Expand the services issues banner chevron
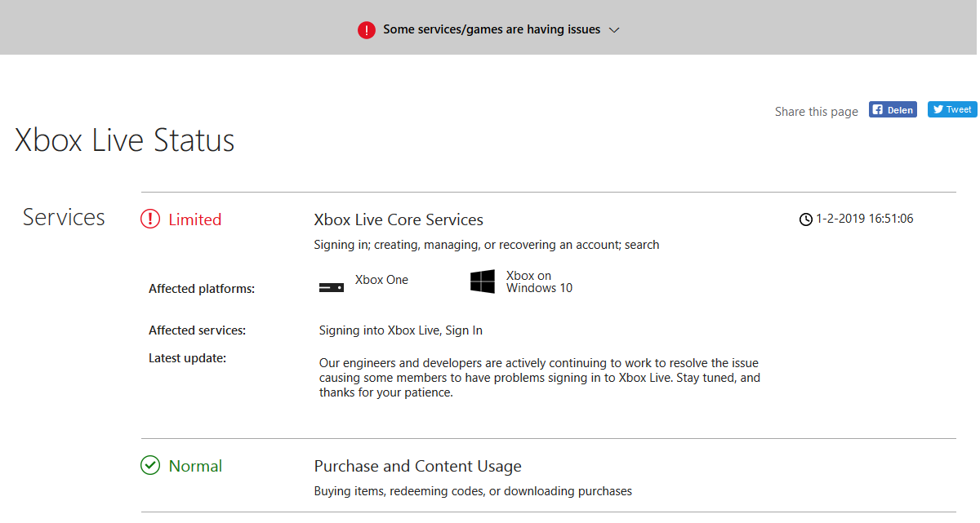 [615, 30]
